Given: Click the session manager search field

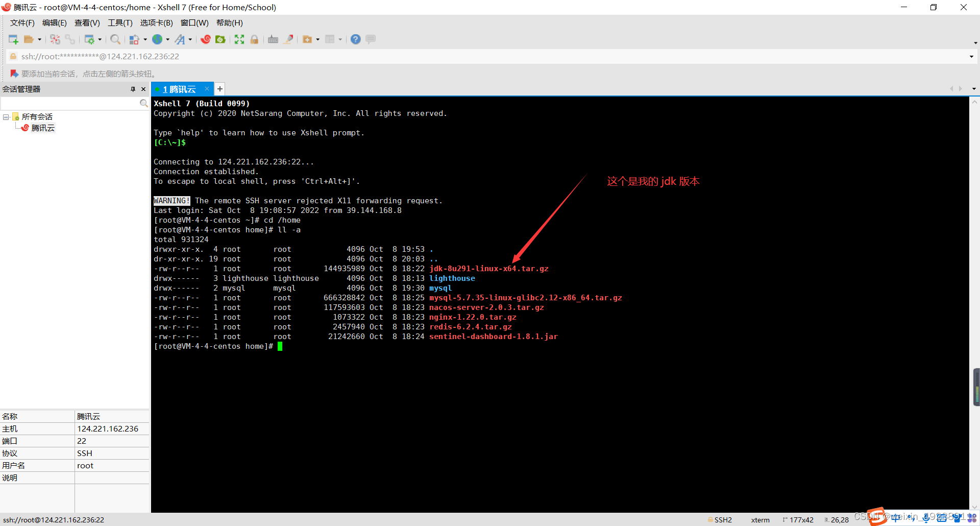Looking at the screenshot, I should coord(70,103).
